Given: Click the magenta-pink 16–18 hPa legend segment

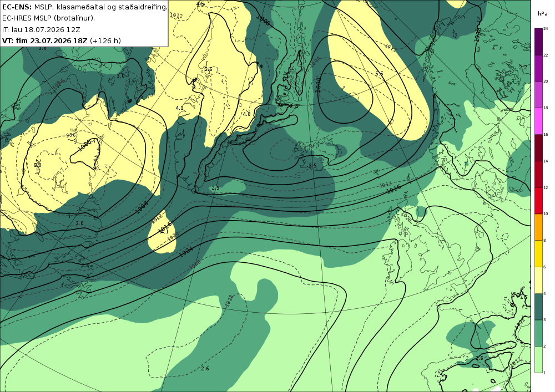Looking at the screenshot, I should coord(539,121).
